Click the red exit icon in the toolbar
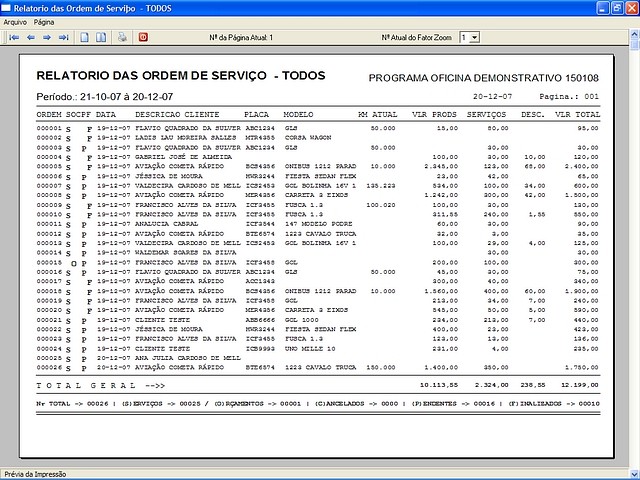The height and width of the screenshot is (480, 640). [143, 38]
